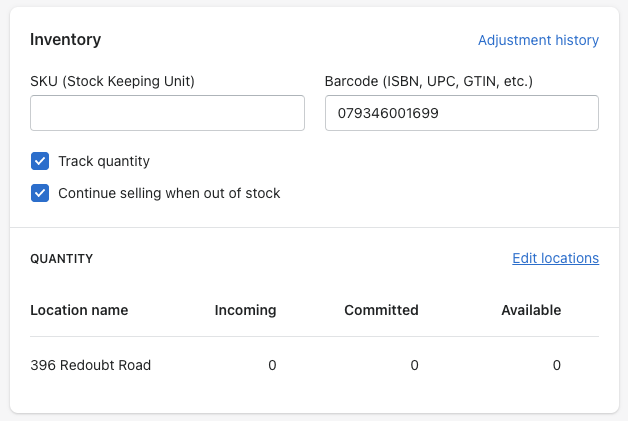This screenshot has width=628, height=421.
Task: Click into the Barcode input field
Action: click(x=461, y=113)
